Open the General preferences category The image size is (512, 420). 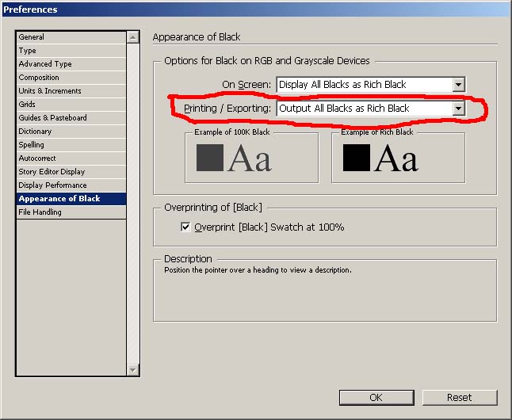[x=71, y=37]
